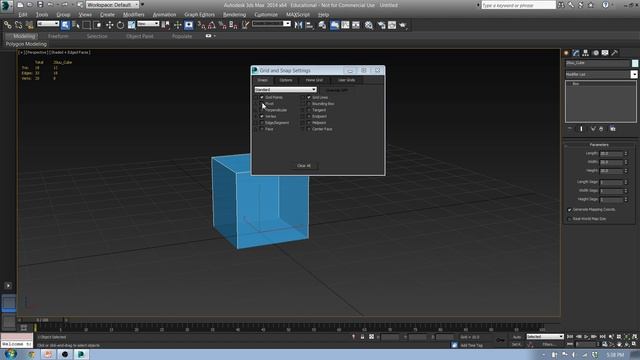The height and width of the screenshot is (360, 640).
Task: Open the Edit menu
Action: 23,15
